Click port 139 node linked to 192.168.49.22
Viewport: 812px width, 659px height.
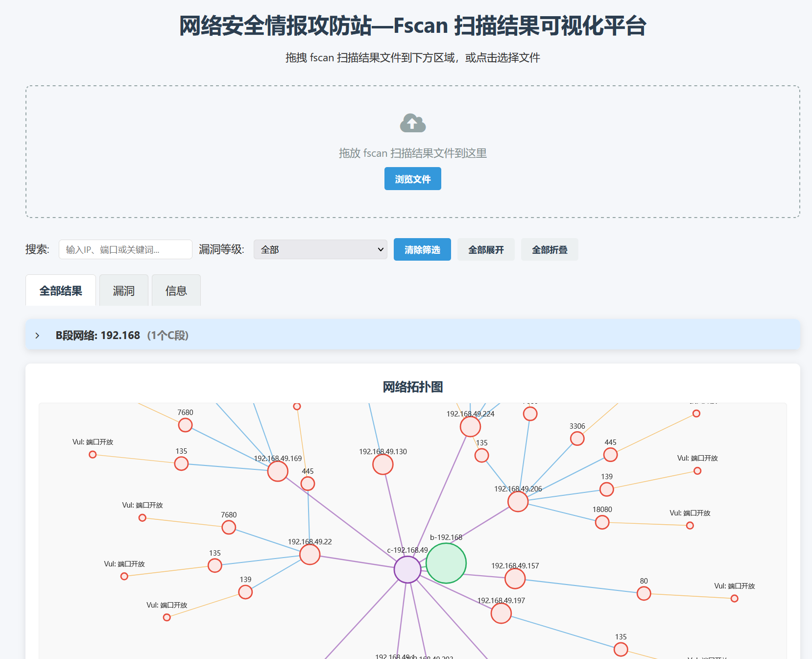tap(245, 592)
